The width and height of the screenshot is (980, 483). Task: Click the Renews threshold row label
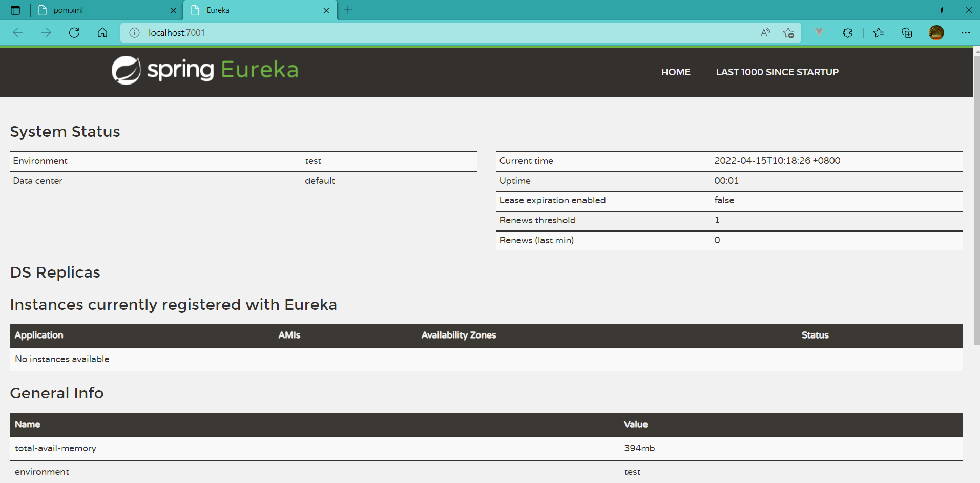pyautogui.click(x=537, y=220)
